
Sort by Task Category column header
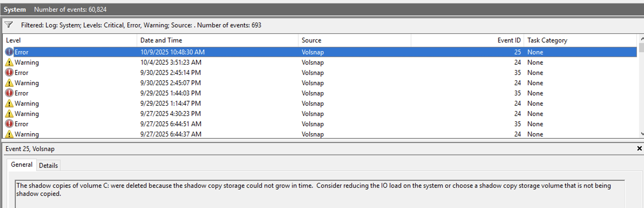580,40
